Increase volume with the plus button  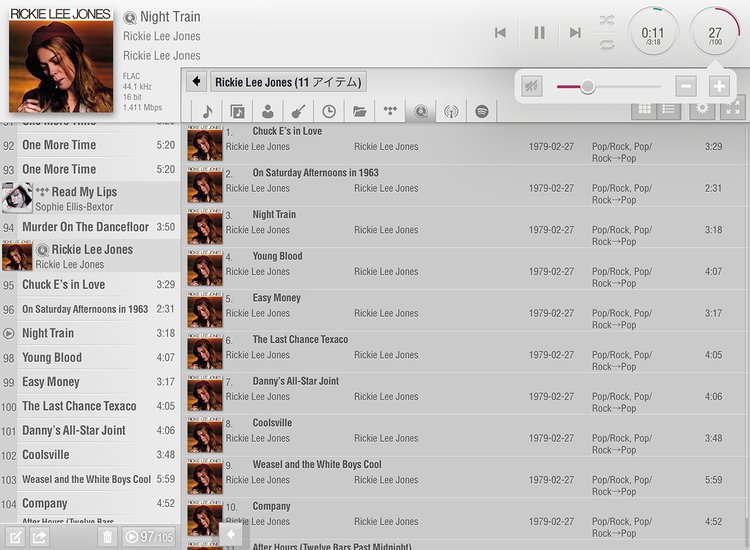[719, 86]
